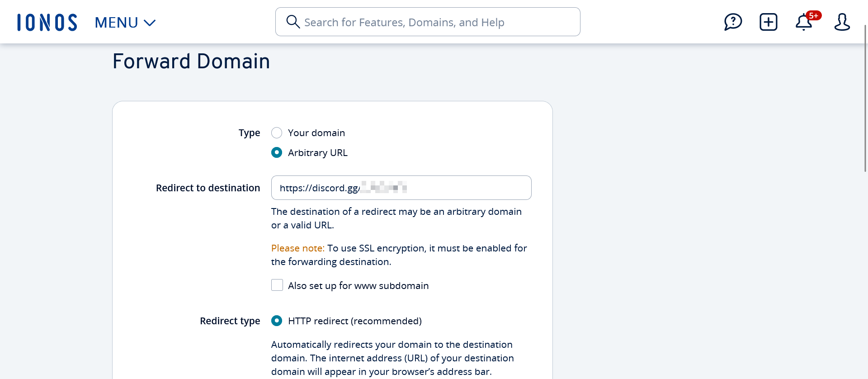Open the user account icon
Image resolution: width=868 pixels, height=379 pixels.
pyautogui.click(x=842, y=22)
